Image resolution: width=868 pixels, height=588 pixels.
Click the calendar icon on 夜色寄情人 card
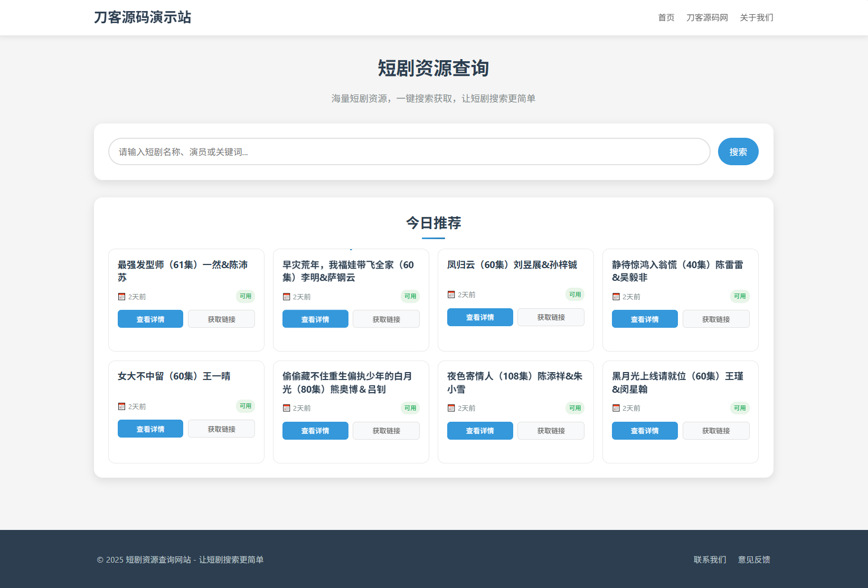pos(451,407)
